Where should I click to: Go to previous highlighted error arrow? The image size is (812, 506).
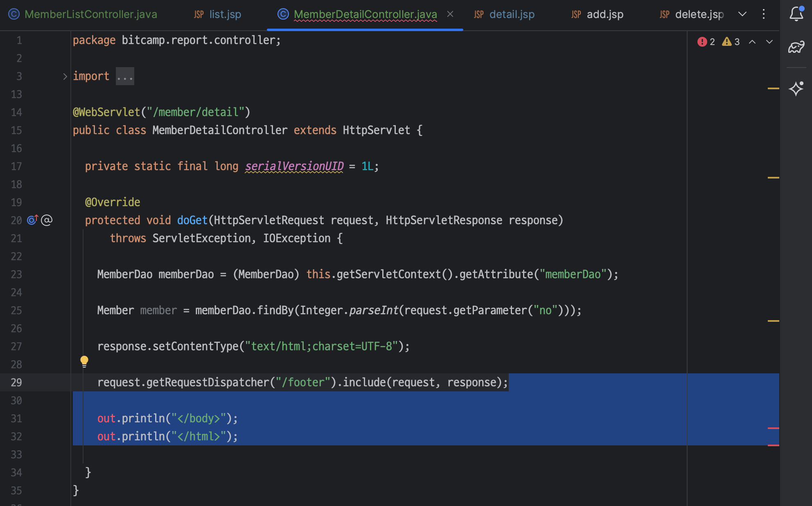[752, 42]
